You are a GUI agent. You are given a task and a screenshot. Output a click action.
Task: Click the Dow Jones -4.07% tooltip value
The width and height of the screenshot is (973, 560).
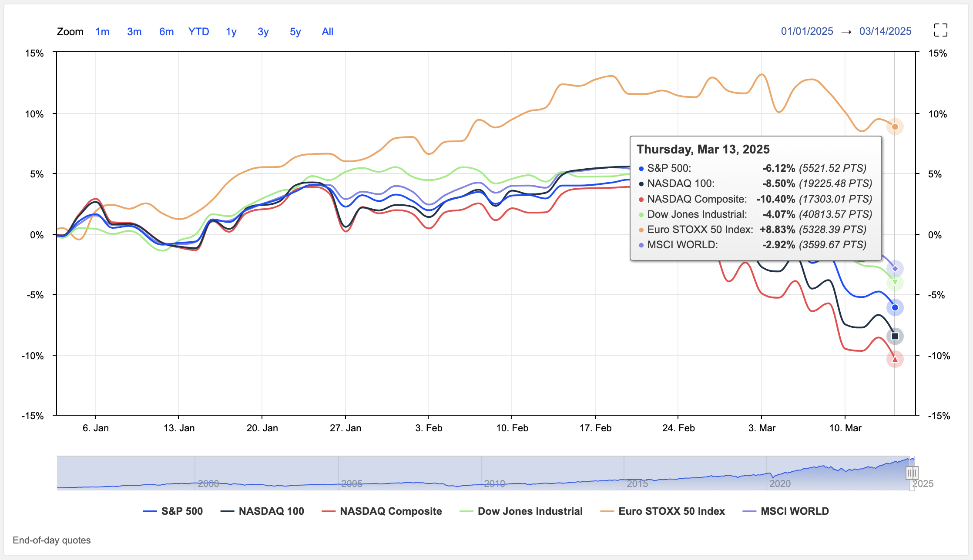point(778,214)
